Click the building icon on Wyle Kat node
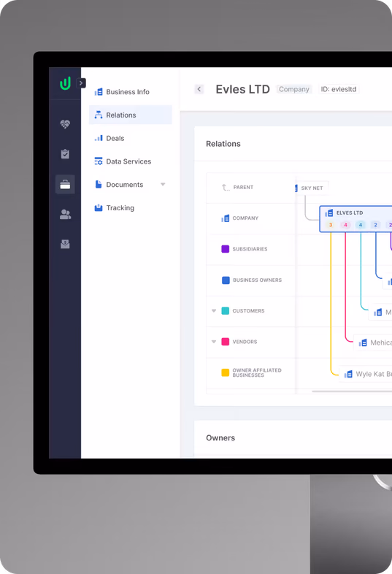The image size is (392, 574). pos(348,374)
